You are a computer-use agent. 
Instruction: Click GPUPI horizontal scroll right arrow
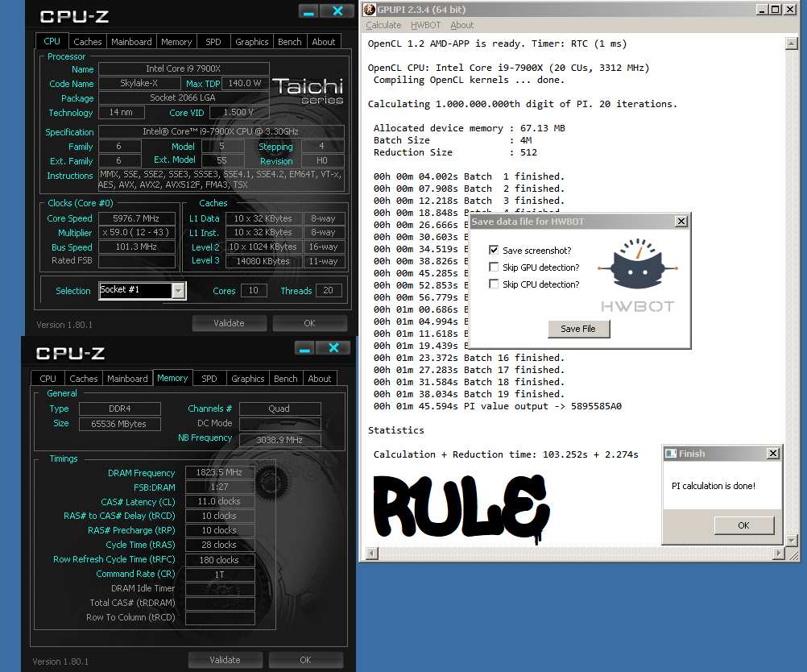pyautogui.click(x=779, y=554)
